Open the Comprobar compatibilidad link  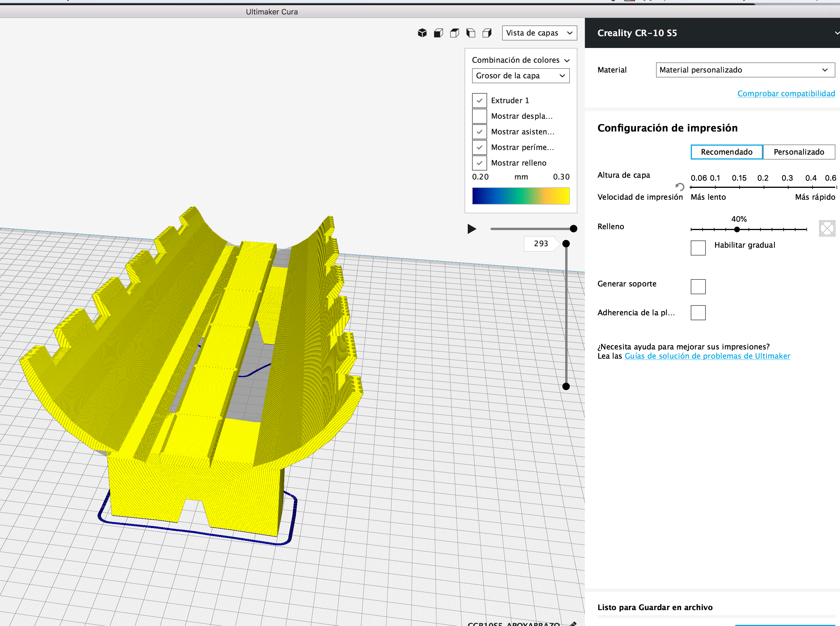(786, 94)
